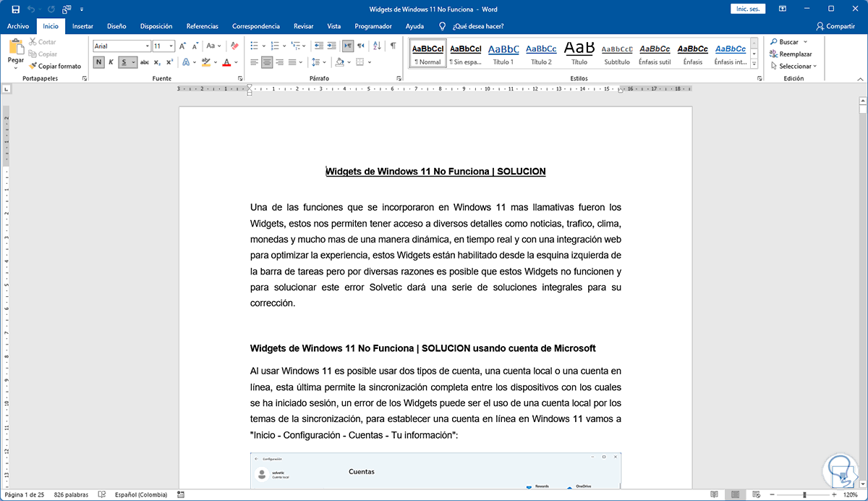This screenshot has height=501, width=868.
Task: Open the font size 11 dropdown
Action: point(171,46)
